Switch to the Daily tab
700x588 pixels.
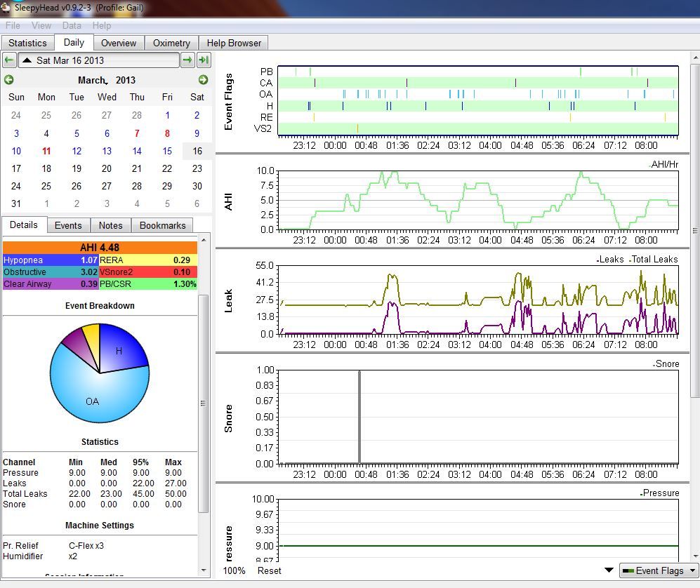(x=74, y=42)
